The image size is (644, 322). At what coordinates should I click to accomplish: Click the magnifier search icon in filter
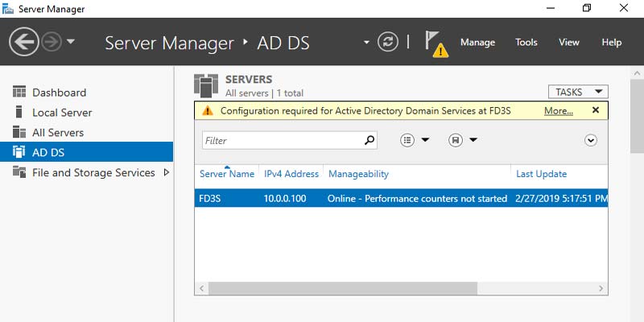point(369,140)
